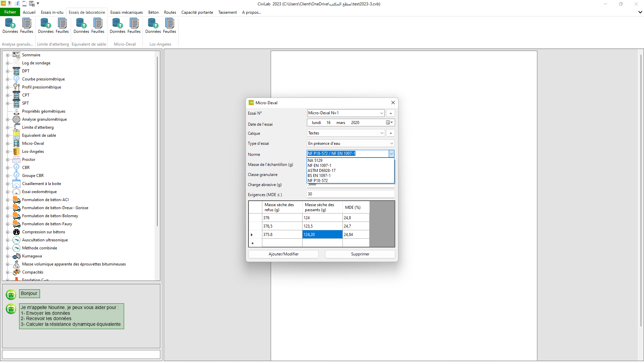Open Données in Equivalent de sable group
644x362 pixels.
[81, 26]
